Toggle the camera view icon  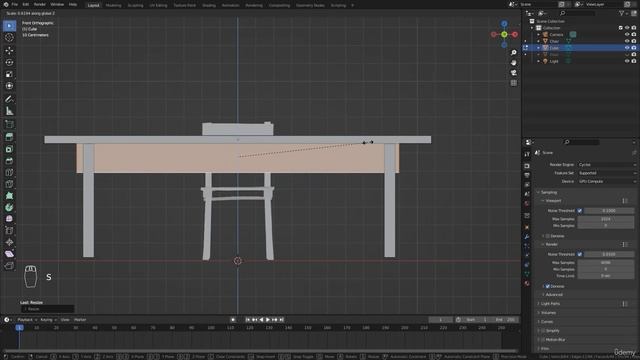pos(514,73)
